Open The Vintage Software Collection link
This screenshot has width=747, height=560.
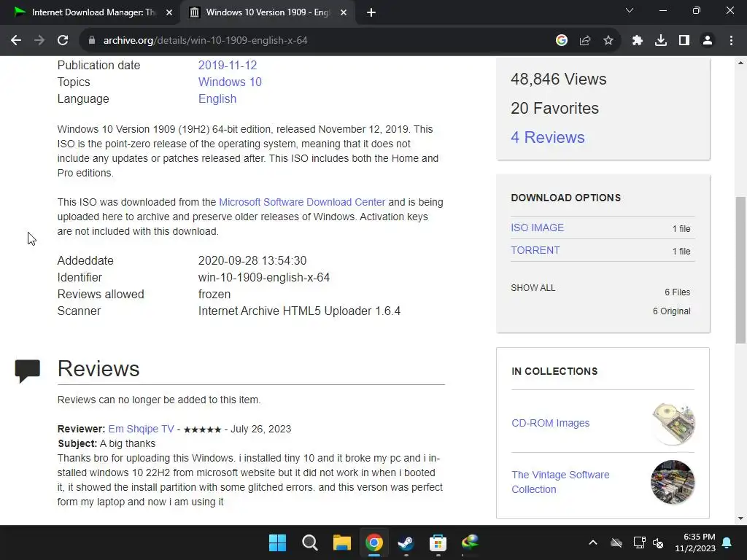pyautogui.click(x=560, y=482)
